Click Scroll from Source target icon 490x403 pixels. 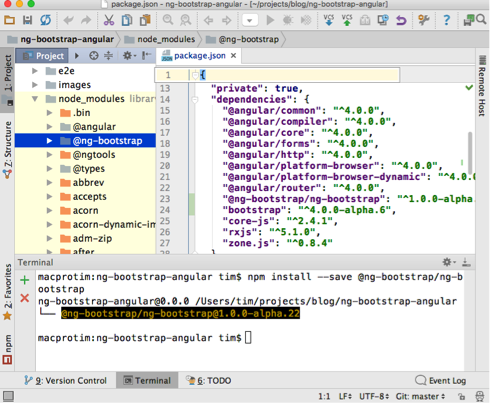coord(94,56)
